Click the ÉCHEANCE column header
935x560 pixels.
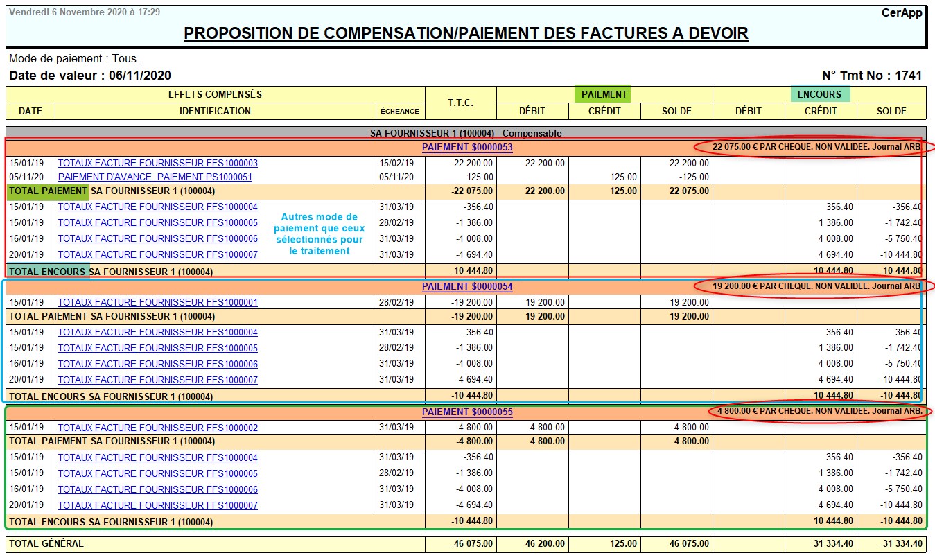(x=400, y=111)
